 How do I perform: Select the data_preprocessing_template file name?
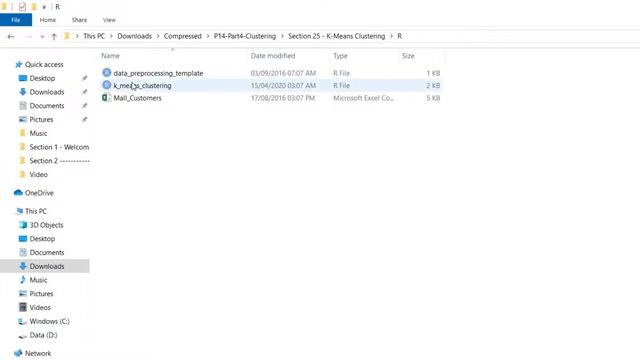point(158,73)
